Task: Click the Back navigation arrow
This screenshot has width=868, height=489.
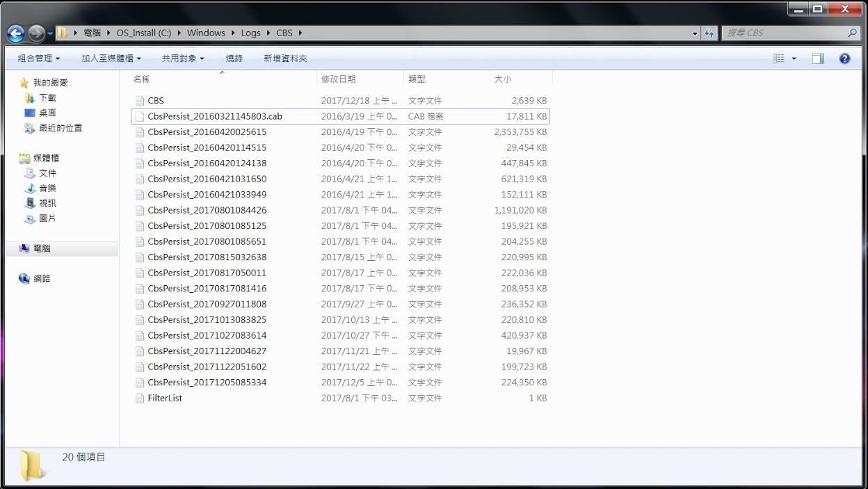Action: [15, 33]
